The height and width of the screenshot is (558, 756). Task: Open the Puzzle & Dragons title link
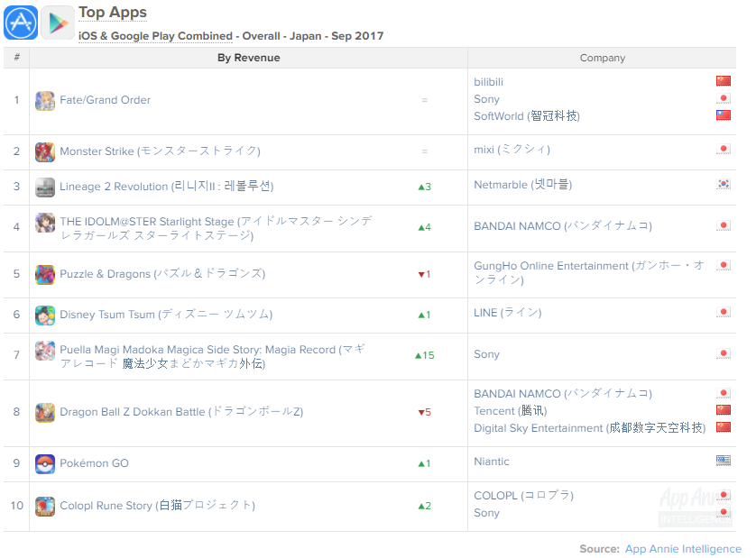(x=162, y=274)
